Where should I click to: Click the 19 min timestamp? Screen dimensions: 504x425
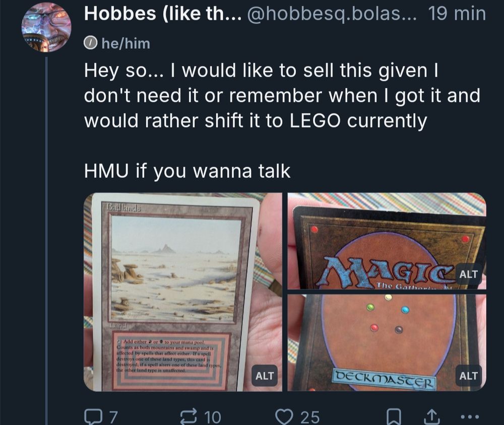[x=457, y=14]
